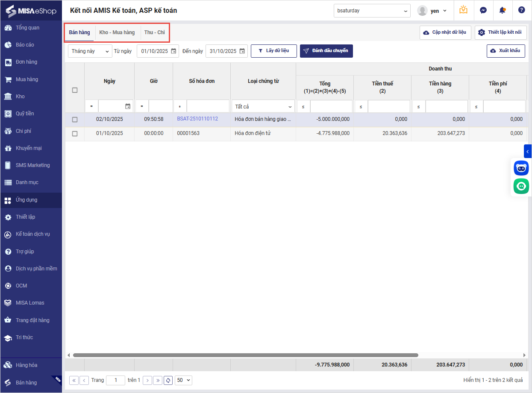Tick the select-all checkbox in table header
The width and height of the screenshot is (532, 393).
tap(75, 90)
